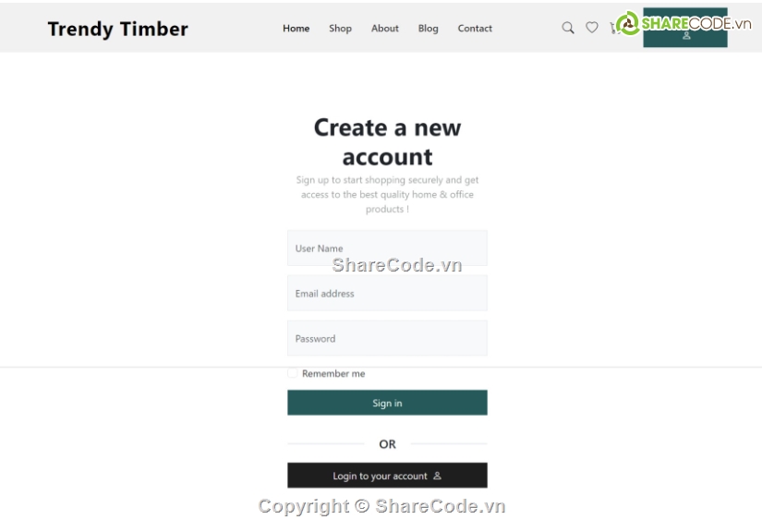Click the Trendy Timber site logo

[x=117, y=30]
